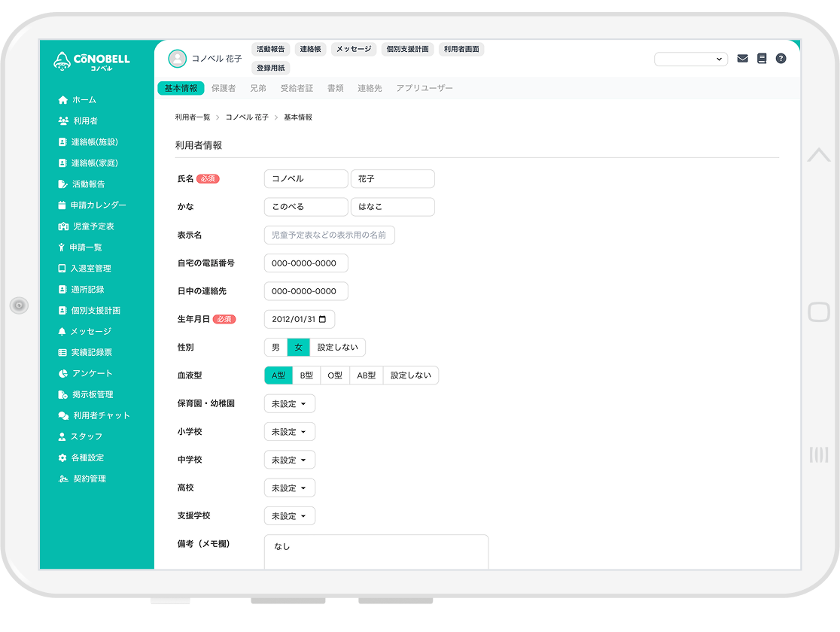The height and width of the screenshot is (632, 840).
Task: Open the calendar picker icon in 生年月日 field
Action: tap(323, 320)
